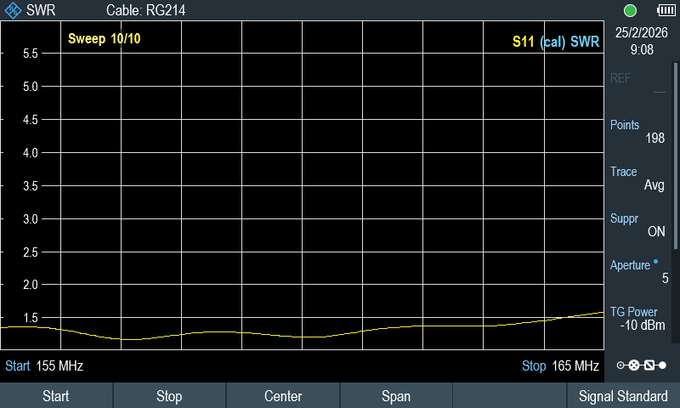Change Trace mode from Avg
The image size is (680, 408).
[x=638, y=178]
